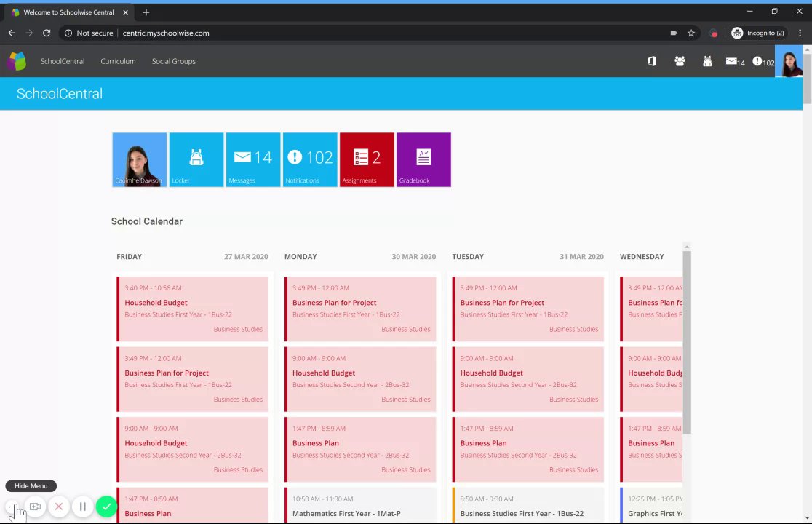Open Tuesday's Business Plan for Project event

pyautogui.click(x=528, y=309)
